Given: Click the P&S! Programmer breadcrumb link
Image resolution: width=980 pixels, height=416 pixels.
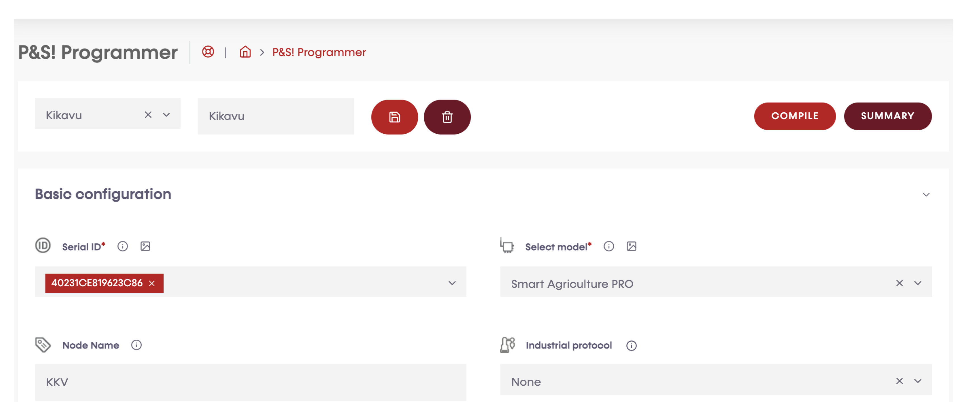Looking at the screenshot, I should (x=318, y=52).
